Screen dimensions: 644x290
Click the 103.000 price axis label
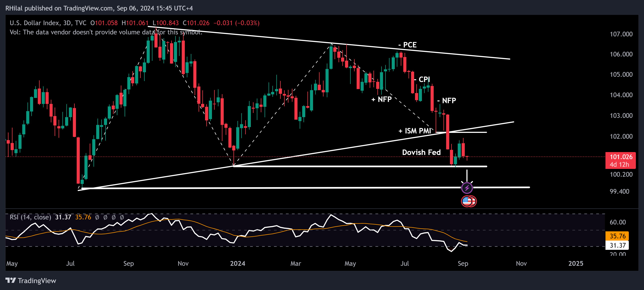pyautogui.click(x=621, y=116)
